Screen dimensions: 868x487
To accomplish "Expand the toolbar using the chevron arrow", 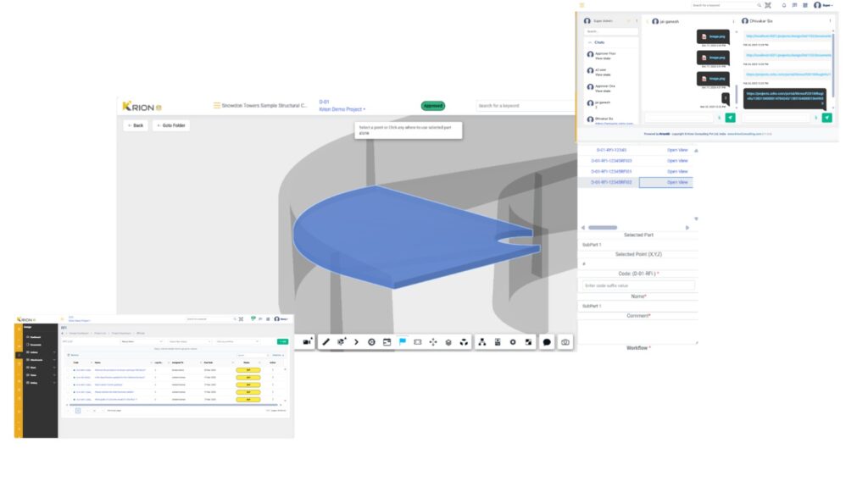I will tap(356, 342).
